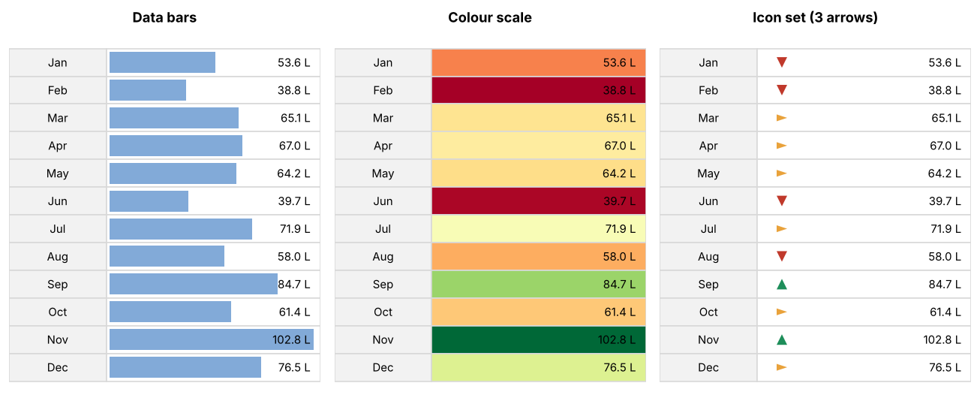Click the Aug data bar for 58.0 L

[167, 257]
